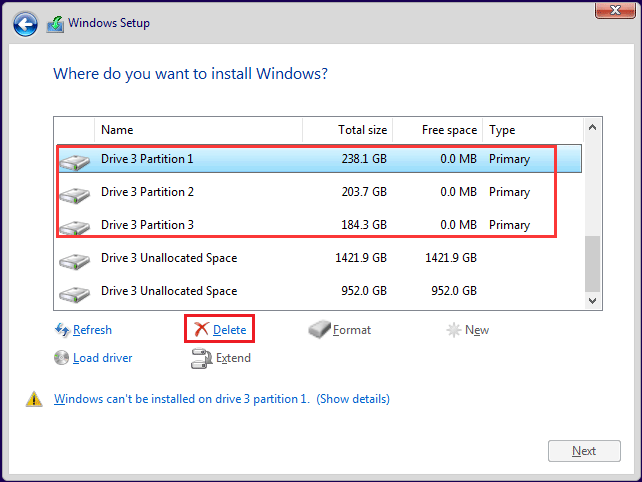The image size is (642, 482).
Task: Click the 952.0 GB free space value
Action: tap(454, 291)
